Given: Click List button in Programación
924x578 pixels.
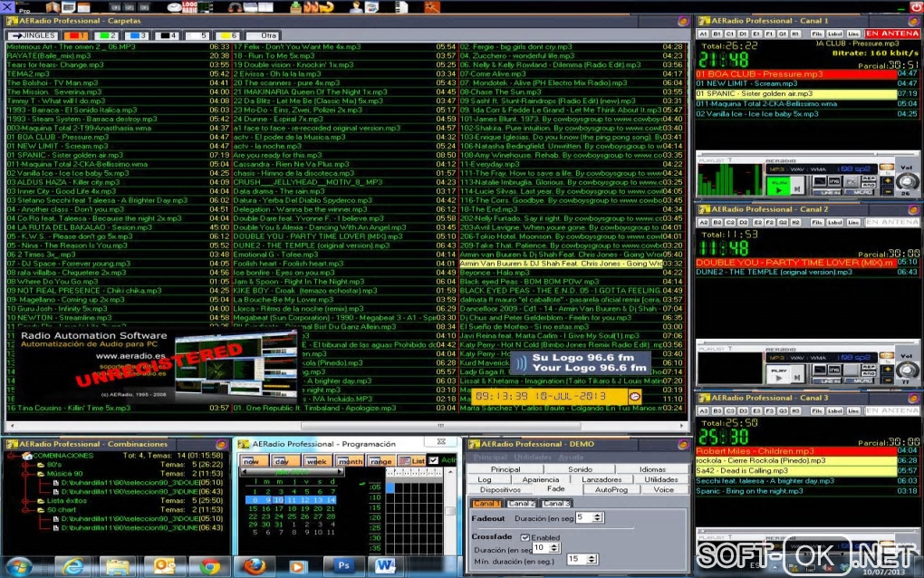Looking at the screenshot, I should point(412,461).
